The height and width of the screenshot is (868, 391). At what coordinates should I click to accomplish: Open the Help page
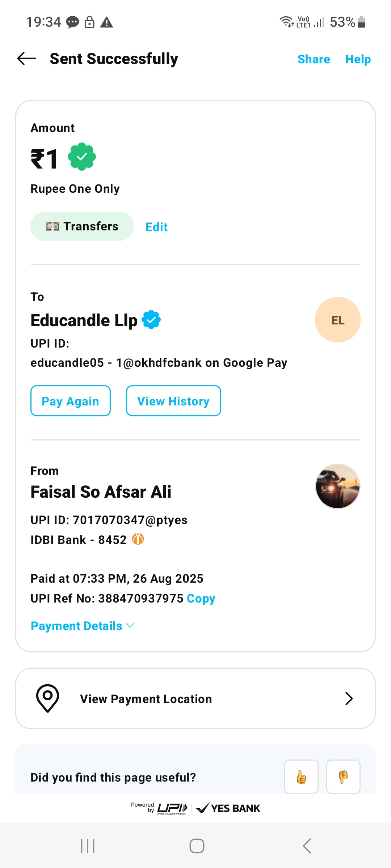click(x=358, y=59)
